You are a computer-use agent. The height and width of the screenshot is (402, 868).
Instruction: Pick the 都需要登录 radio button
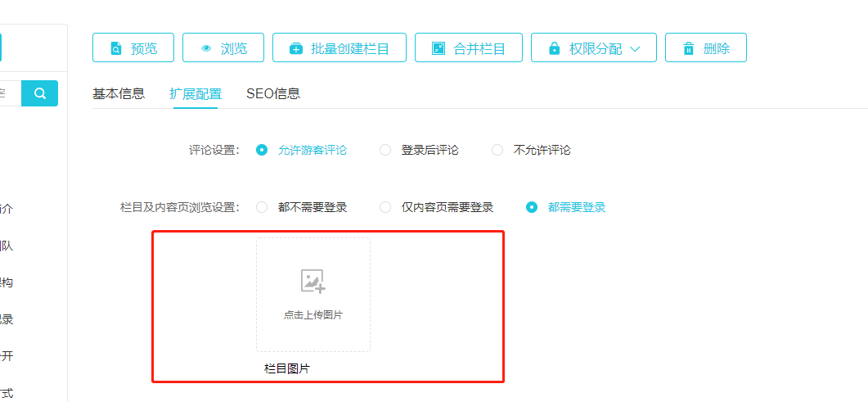(x=532, y=207)
